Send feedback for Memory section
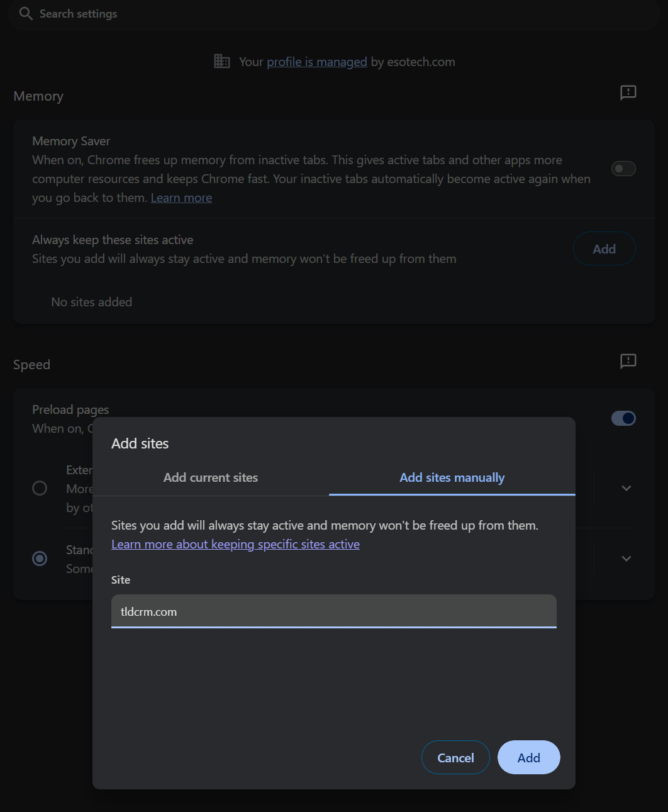This screenshot has height=812, width=668. 628,93
